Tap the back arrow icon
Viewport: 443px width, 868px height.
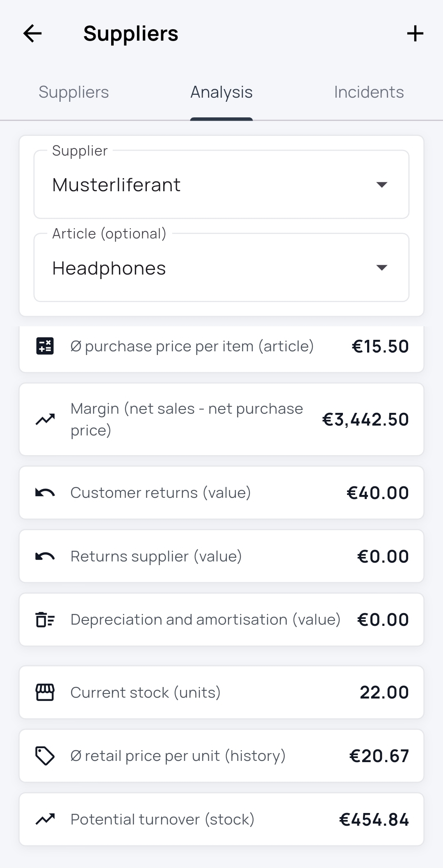(x=32, y=33)
